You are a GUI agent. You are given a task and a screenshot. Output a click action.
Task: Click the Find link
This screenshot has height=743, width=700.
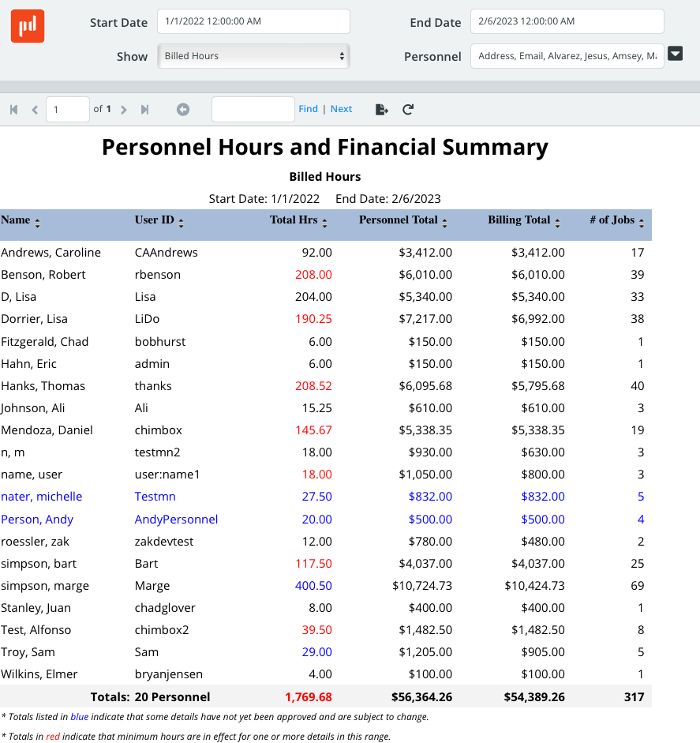[309, 109]
